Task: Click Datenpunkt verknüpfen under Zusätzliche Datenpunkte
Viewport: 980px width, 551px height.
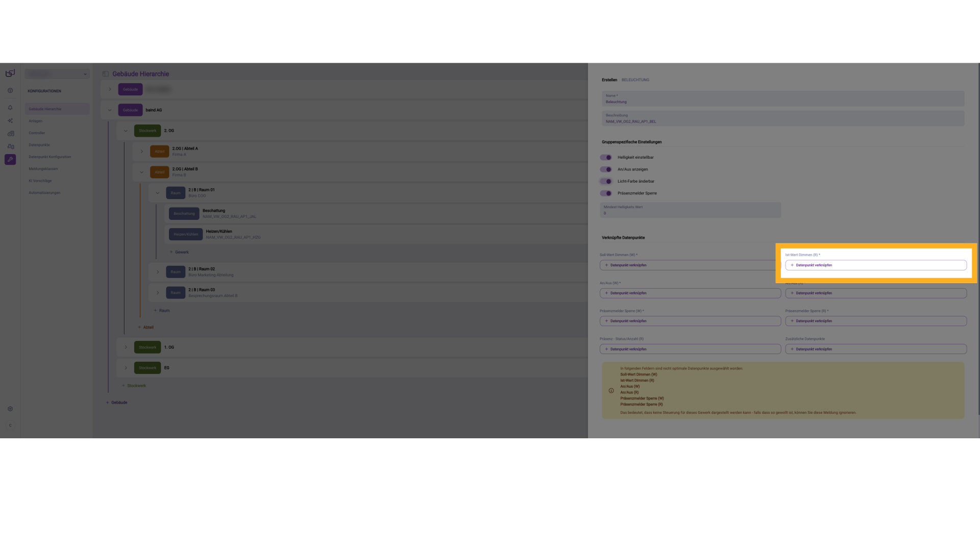Action: (x=875, y=349)
